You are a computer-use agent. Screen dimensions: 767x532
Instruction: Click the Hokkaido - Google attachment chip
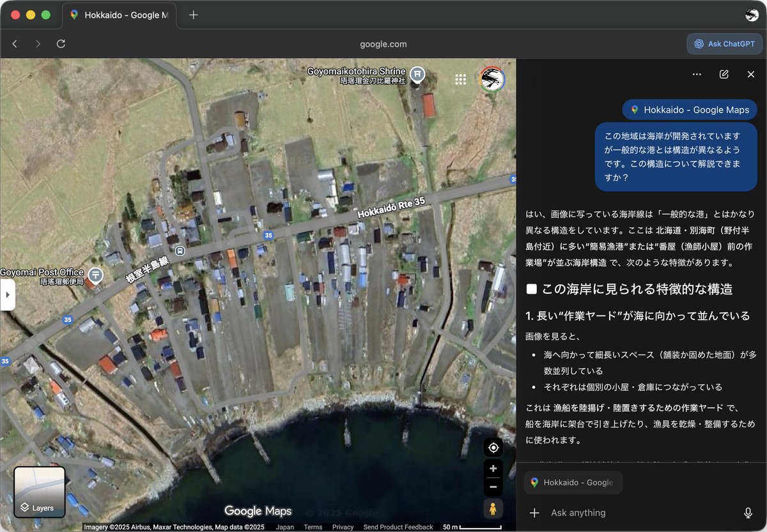[x=573, y=482]
